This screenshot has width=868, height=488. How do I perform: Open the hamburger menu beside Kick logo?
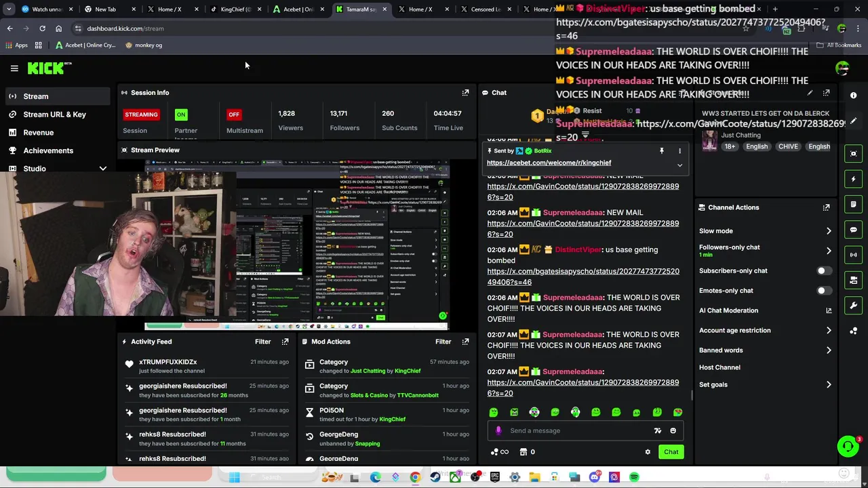point(14,68)
